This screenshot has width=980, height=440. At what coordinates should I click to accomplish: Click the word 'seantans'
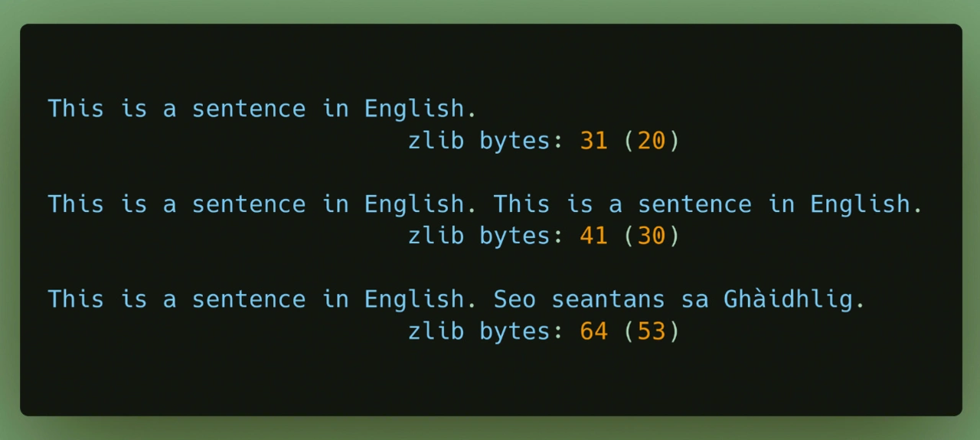pyautogui.click(x=609, y=299)
